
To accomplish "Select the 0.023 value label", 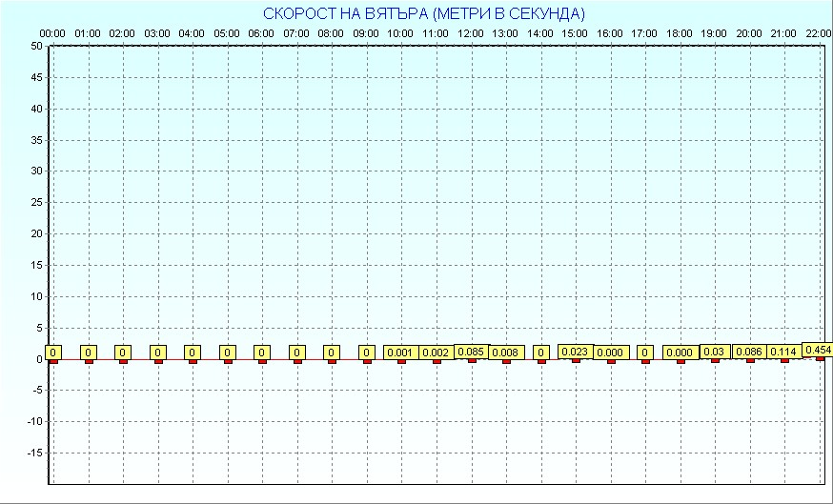I will point(575,352).
